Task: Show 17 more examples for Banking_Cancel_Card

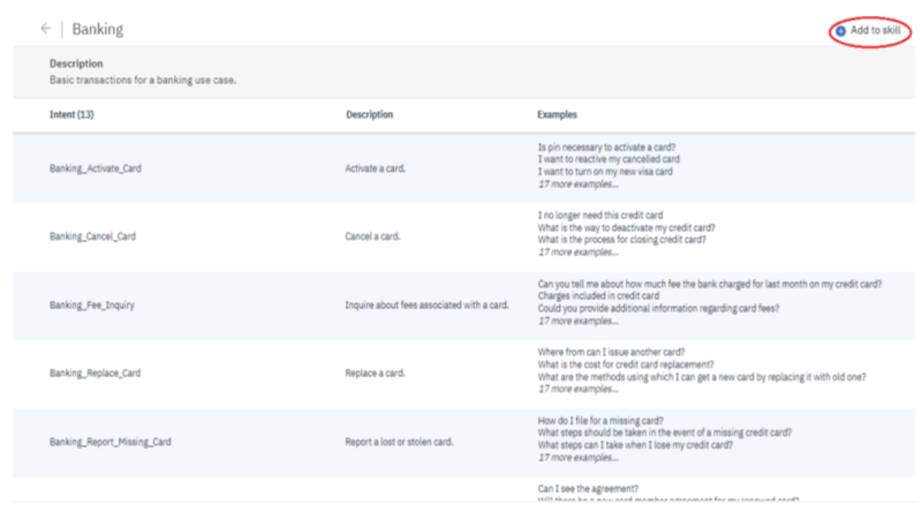Action: (578, 252)
